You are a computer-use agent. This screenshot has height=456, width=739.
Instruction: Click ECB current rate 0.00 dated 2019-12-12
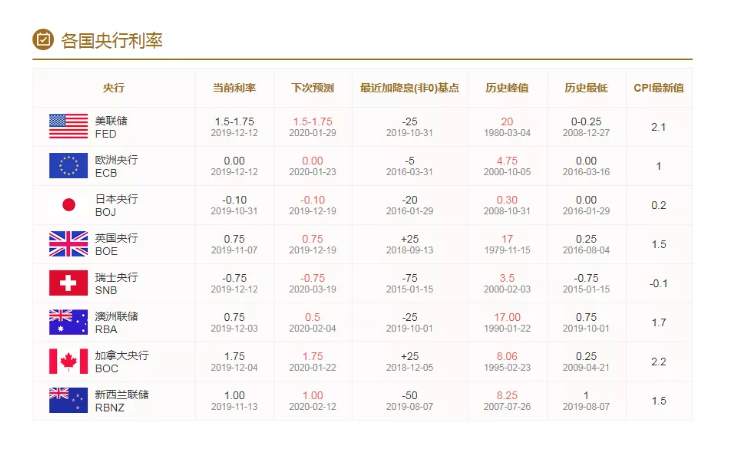[234, 165]
